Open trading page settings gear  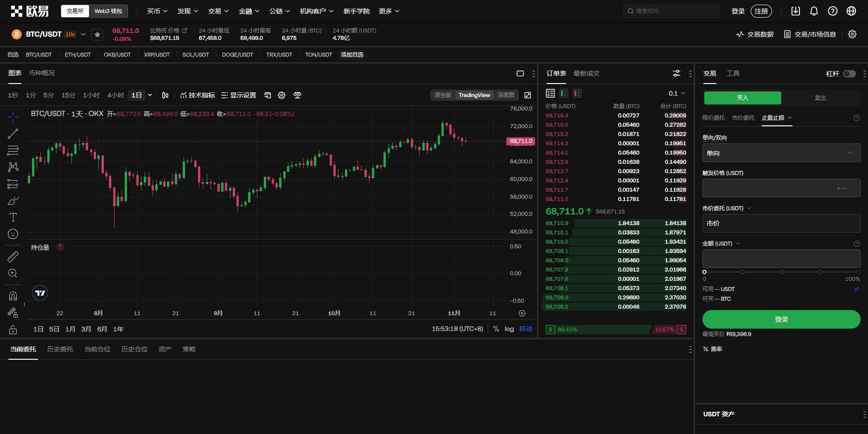[852, 34]
